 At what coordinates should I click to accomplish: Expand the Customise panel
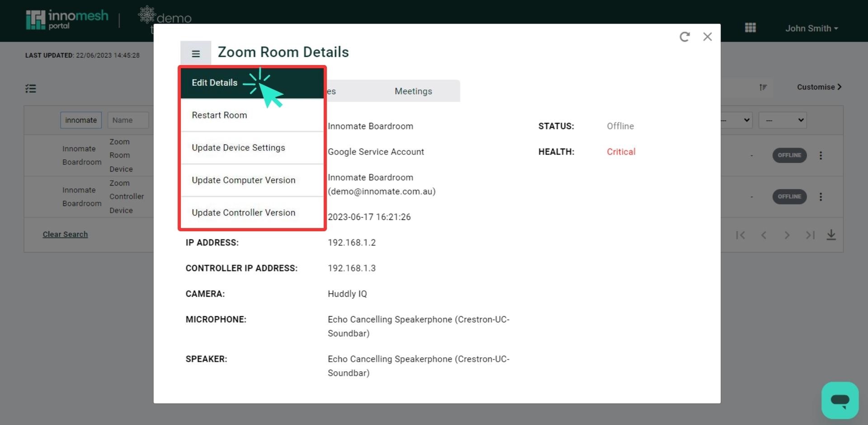(x=819, y=87)
